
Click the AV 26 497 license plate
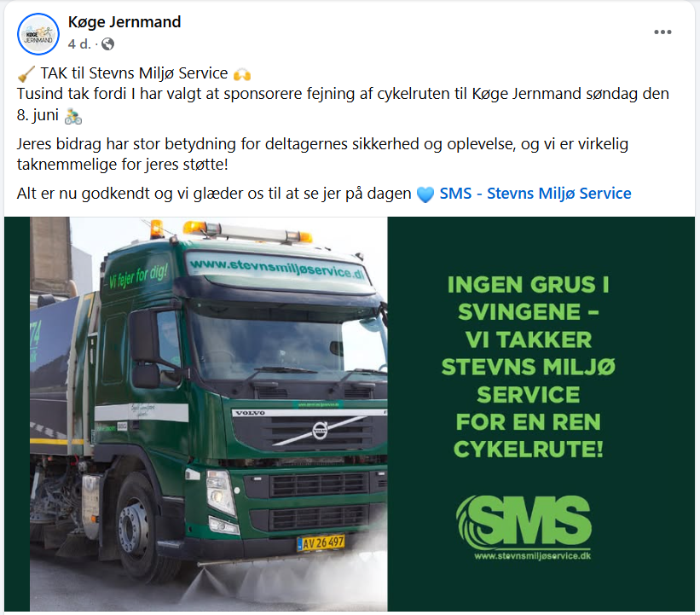click(321, 543)
